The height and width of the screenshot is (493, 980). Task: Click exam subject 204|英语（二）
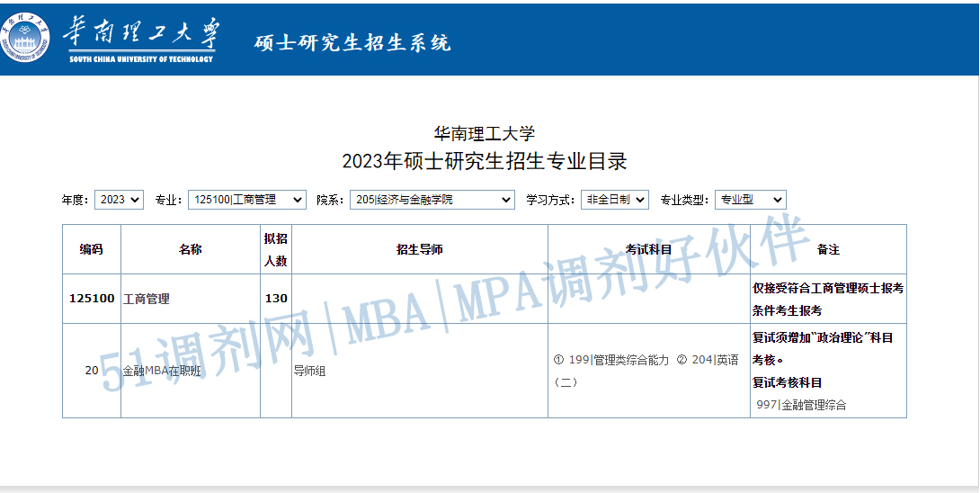[646, 371]
